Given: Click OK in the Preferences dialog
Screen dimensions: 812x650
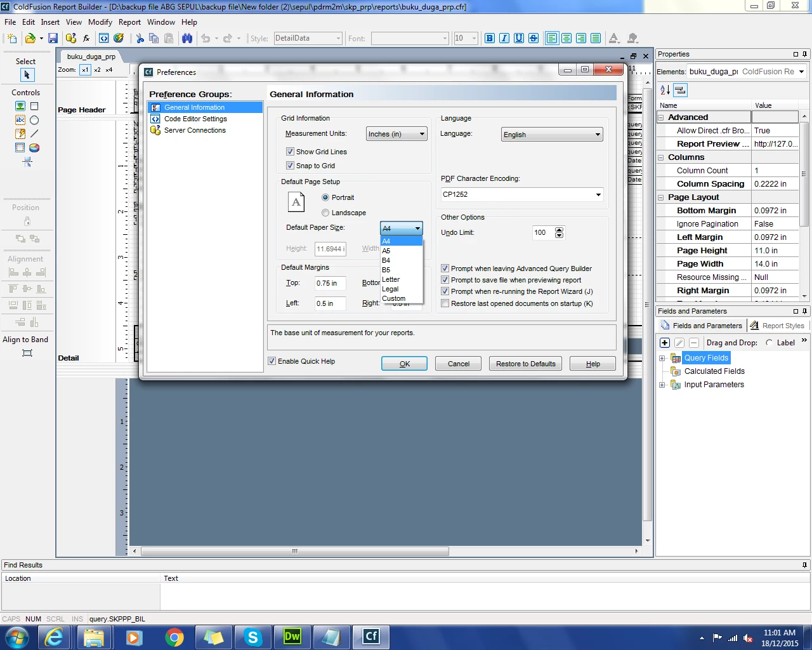Looking at the screenshot, I should tap(404, 364).
